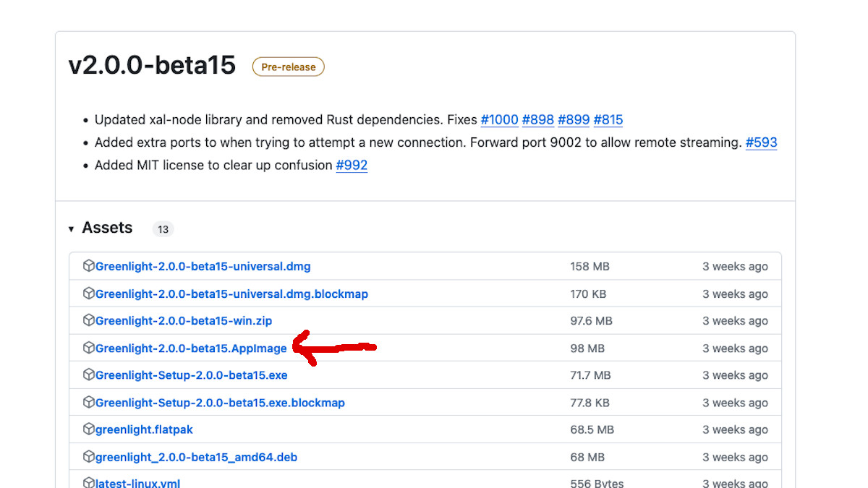Open issue #593 about remote streaming
Screen dimensions: 868x488
point(761,142)
